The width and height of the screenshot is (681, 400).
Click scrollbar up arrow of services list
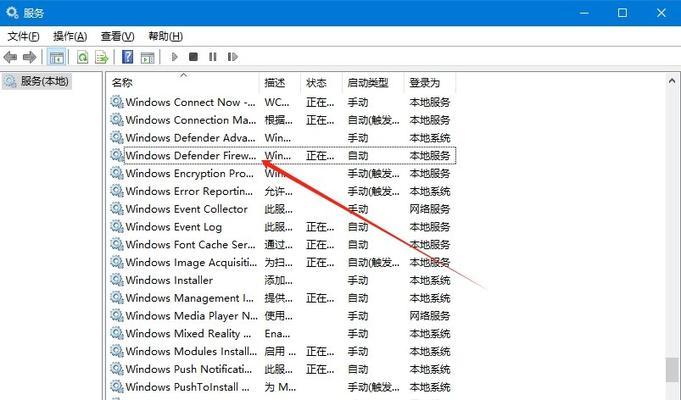click(x=672, y=81)
